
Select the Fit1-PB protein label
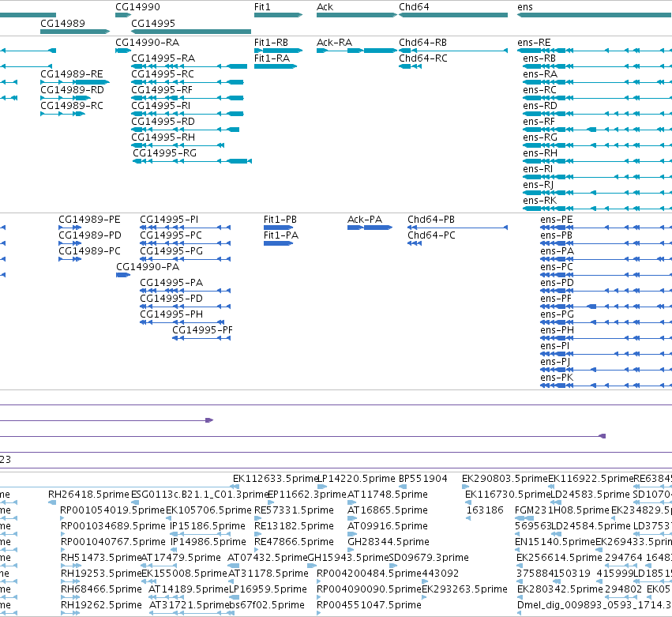click(280, 220)
